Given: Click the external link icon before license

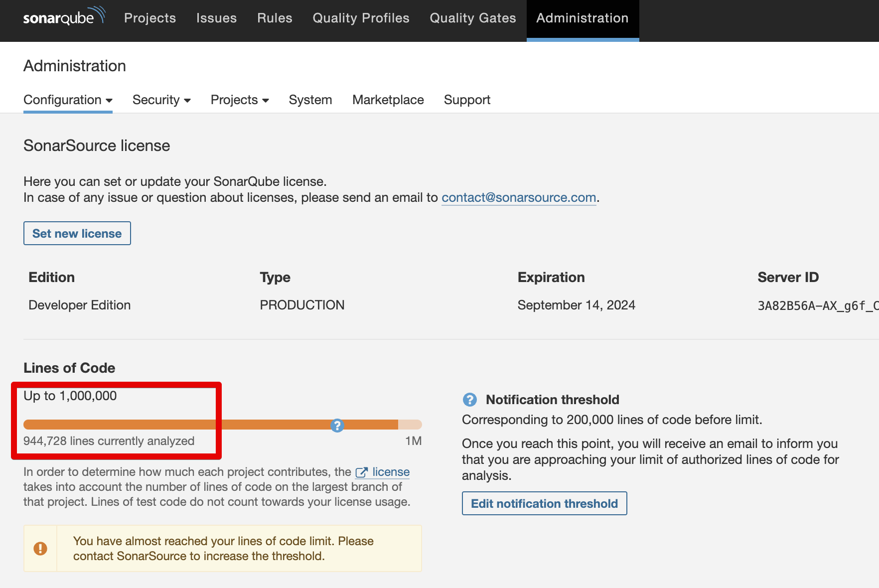Looking at the screenshot, I should (361, 472).
